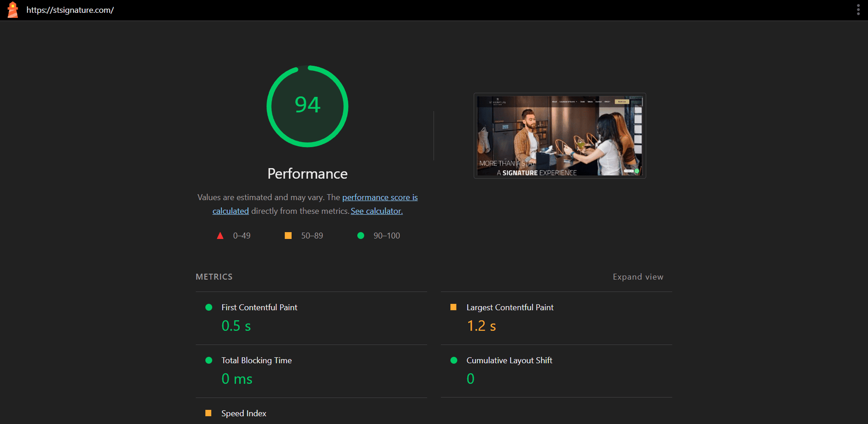Click the orange Largest Contentful Paint square
The height and width of the screenshot is (424, 868).
click(453, 307)
